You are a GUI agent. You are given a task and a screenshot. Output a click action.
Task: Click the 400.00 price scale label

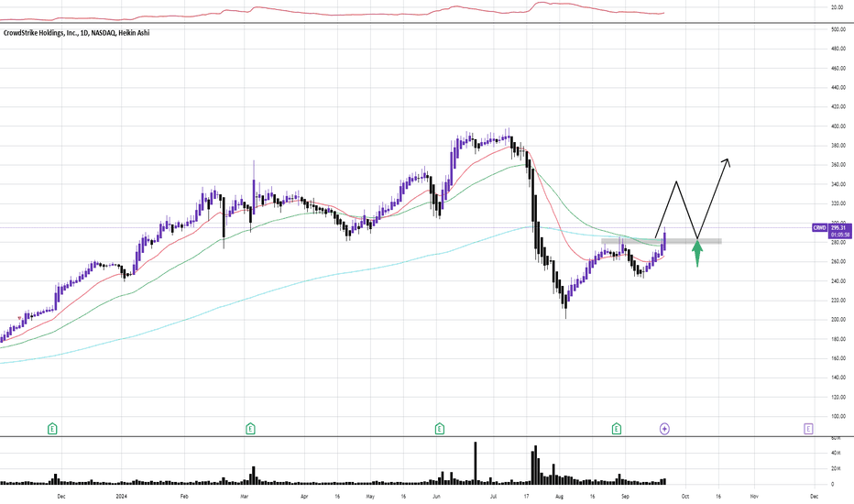[838, 126]
